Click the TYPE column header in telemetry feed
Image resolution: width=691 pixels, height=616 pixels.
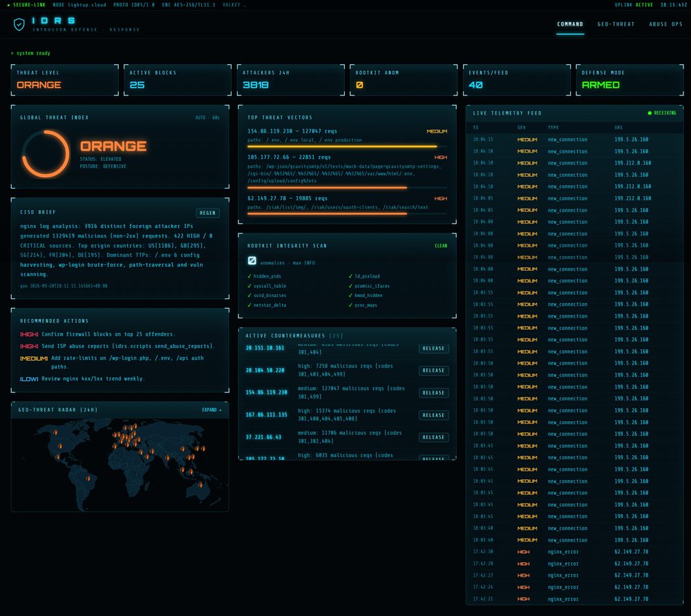[x=553, y=128]
